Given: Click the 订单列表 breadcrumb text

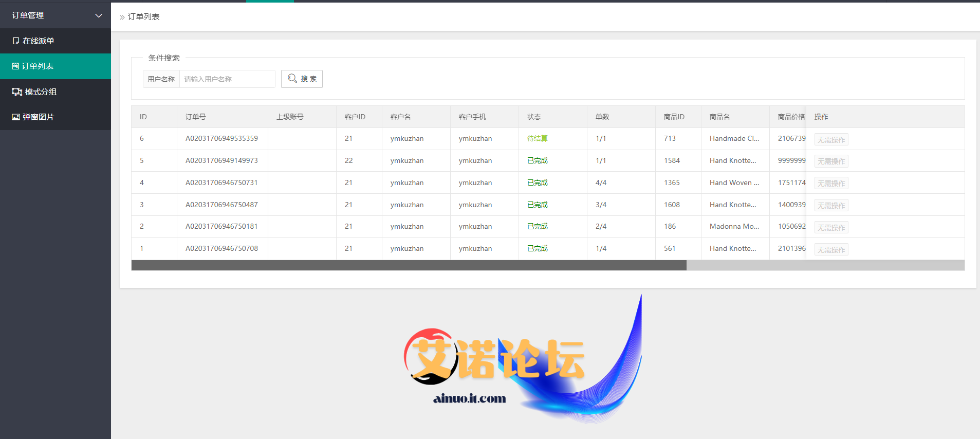Looking at the screenshot, I should (x=144, y=17).
